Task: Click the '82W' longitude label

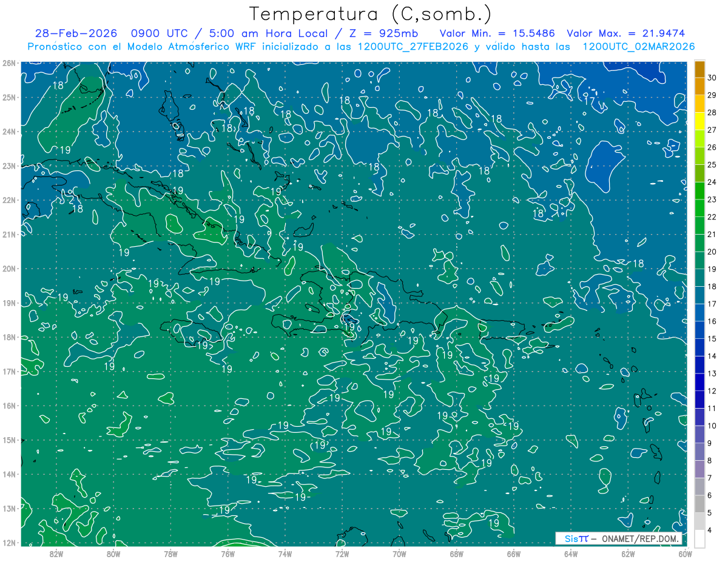Action: [56, 554]
